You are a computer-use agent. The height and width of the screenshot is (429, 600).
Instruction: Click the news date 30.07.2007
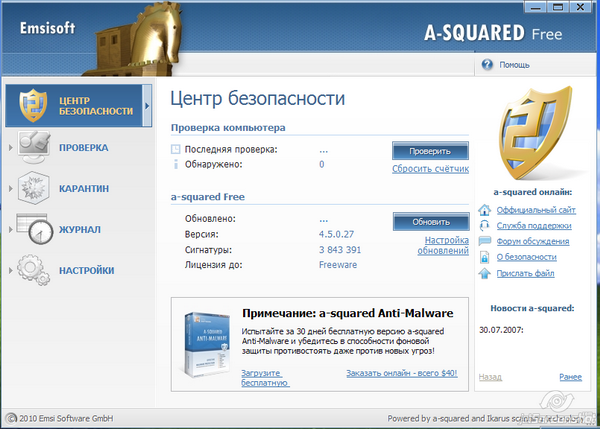(x=501, y=329)
